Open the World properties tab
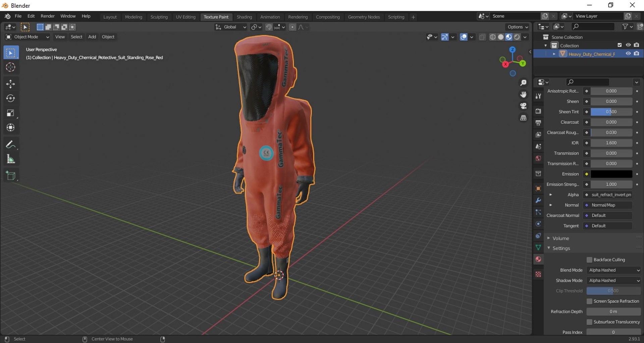The width and height of the screenshot is (644, 343). tap(538, 158)
